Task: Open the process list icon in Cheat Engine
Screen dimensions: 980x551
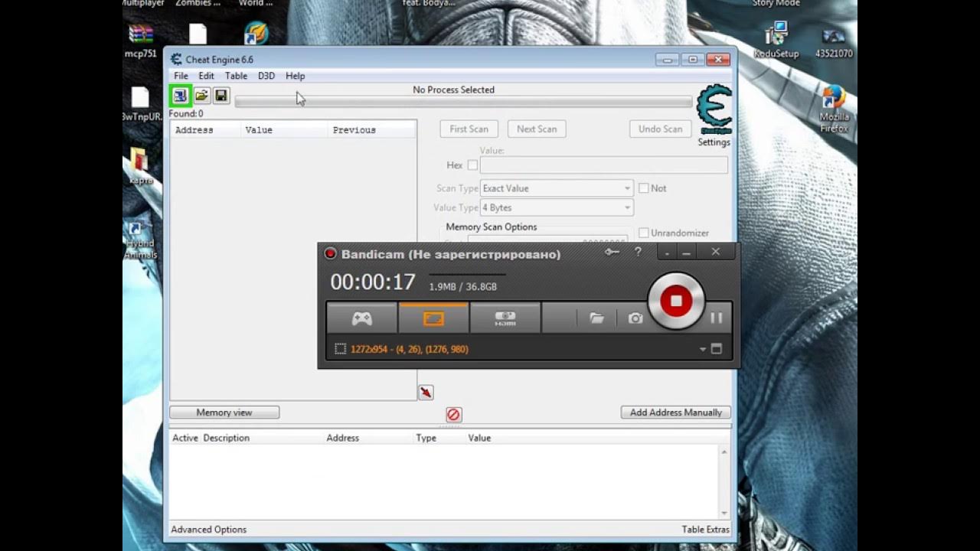Action: pyautogui.click(x=180, y=96)
